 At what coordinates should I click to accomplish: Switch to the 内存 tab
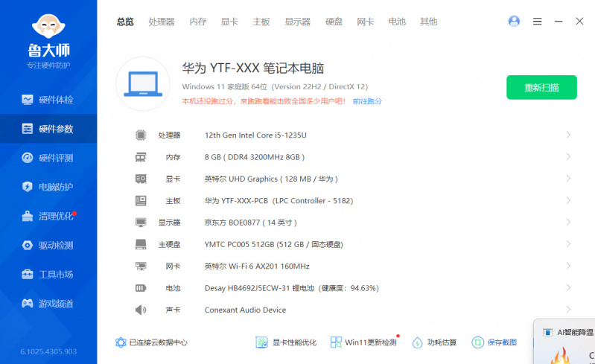tap(198, 22)
